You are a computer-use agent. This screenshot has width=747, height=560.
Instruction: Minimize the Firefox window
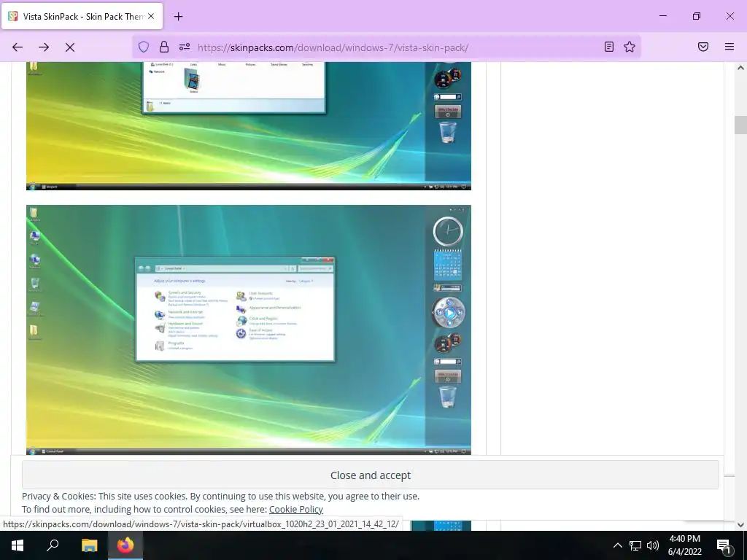(662, 16)
